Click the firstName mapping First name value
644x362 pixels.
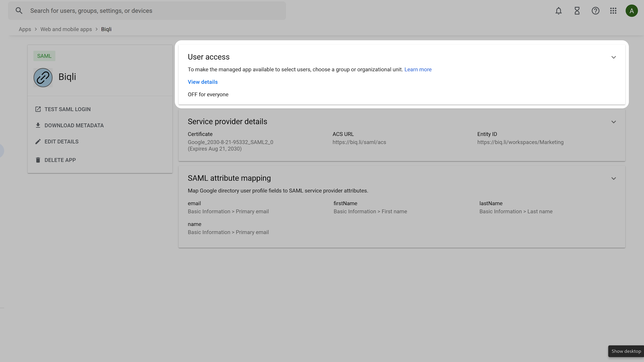370,211
